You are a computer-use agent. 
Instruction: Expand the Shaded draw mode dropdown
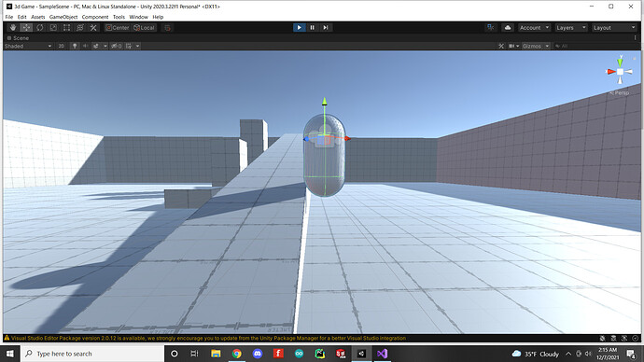28,46
